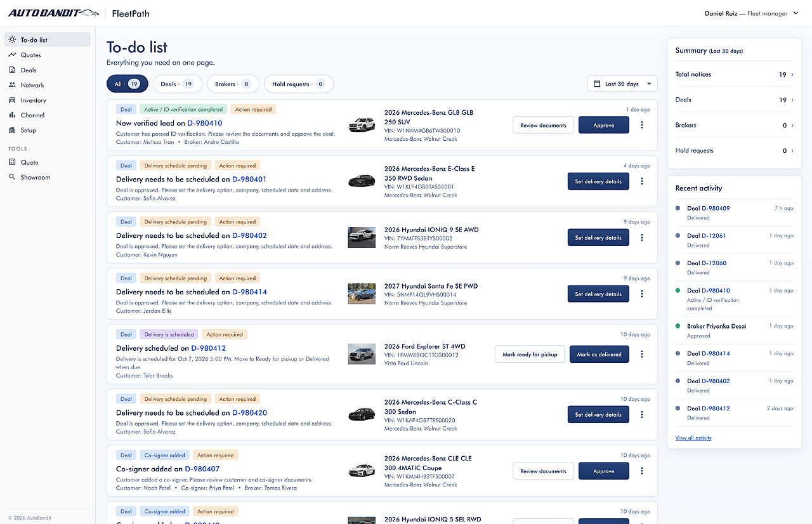The width and height of the screenshot is (812, 524).
Task: Review documents for D-980410
Action: tap(543, 125)
